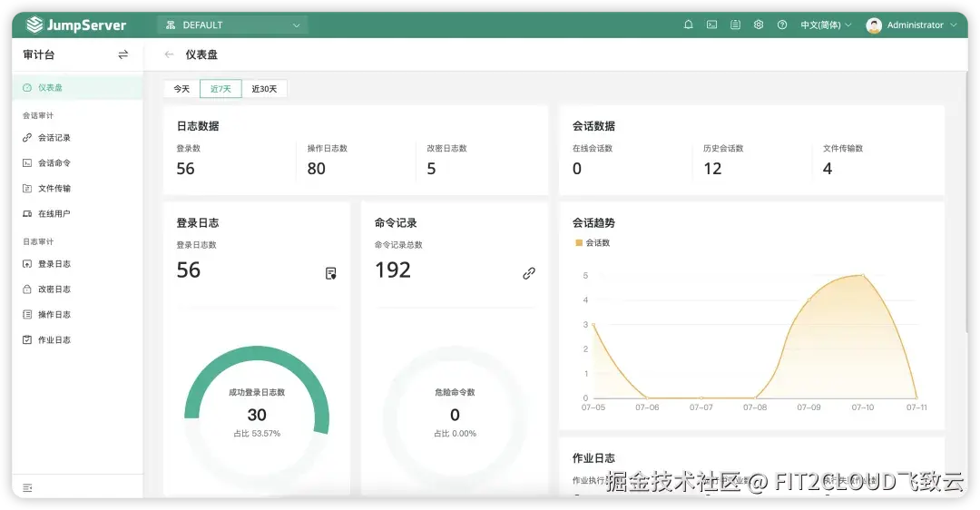Click the 仪表盘 page title
Viewport: 980px width, 510px height.
coord(201,55)
